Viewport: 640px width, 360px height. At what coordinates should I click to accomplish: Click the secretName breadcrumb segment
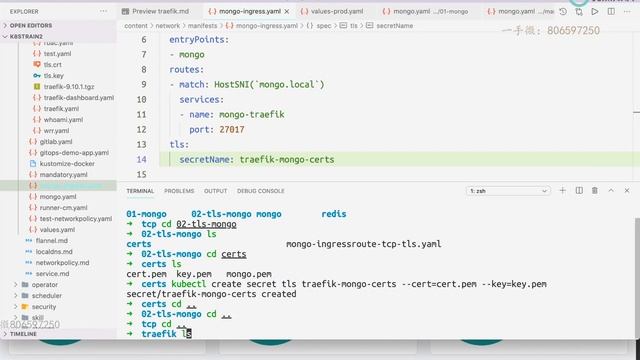394,25
